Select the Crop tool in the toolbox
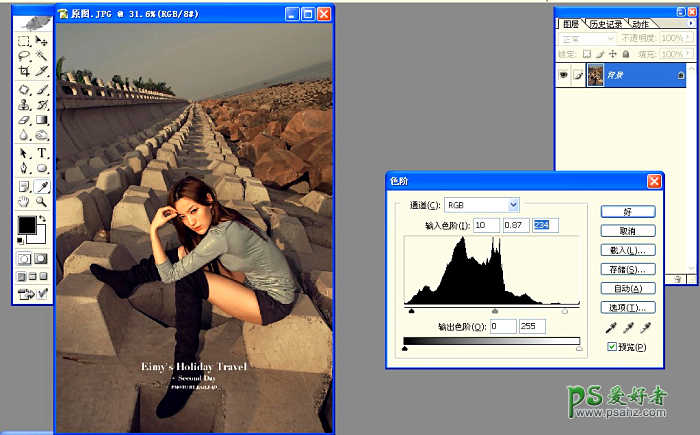This screenshot has height=435, width=700. click(24, 71)
